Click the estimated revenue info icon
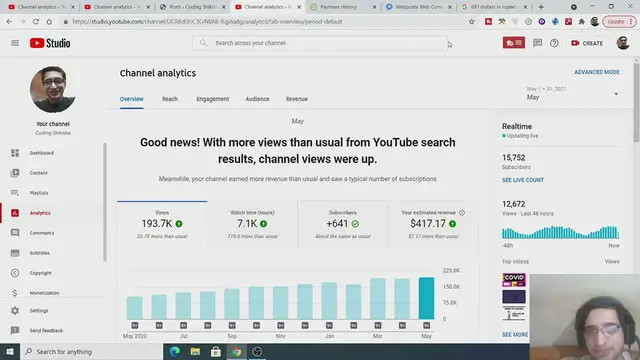640x360 pixels. pyautogui.click(x=462, y=213)
